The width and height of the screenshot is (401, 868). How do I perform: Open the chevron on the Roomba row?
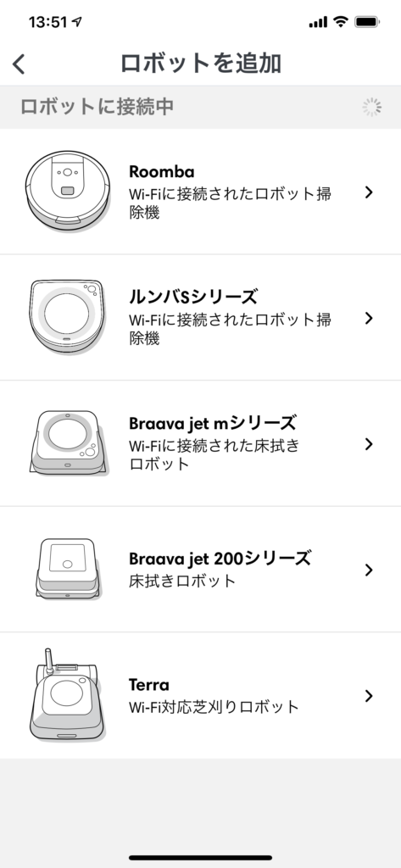[x=369, y=192]
